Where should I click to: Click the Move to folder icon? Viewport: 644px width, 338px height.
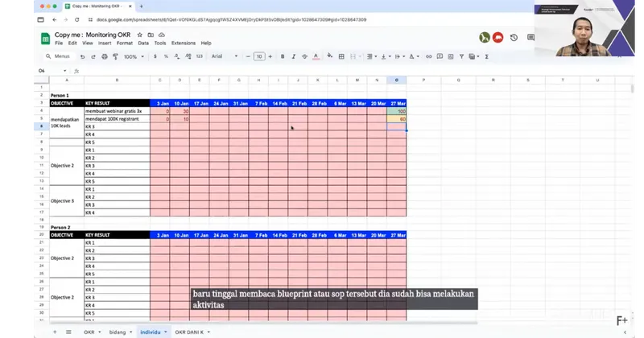click(151, 35)
